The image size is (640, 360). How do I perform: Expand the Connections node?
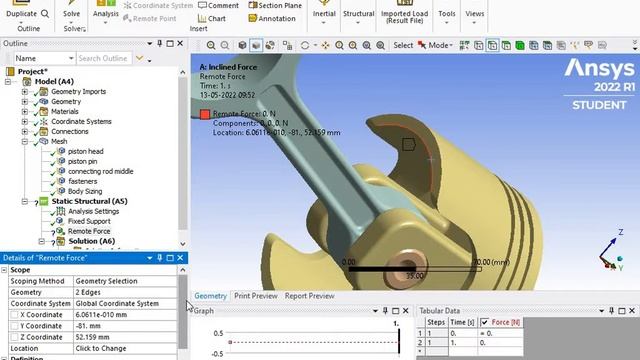tap(24, 131)
